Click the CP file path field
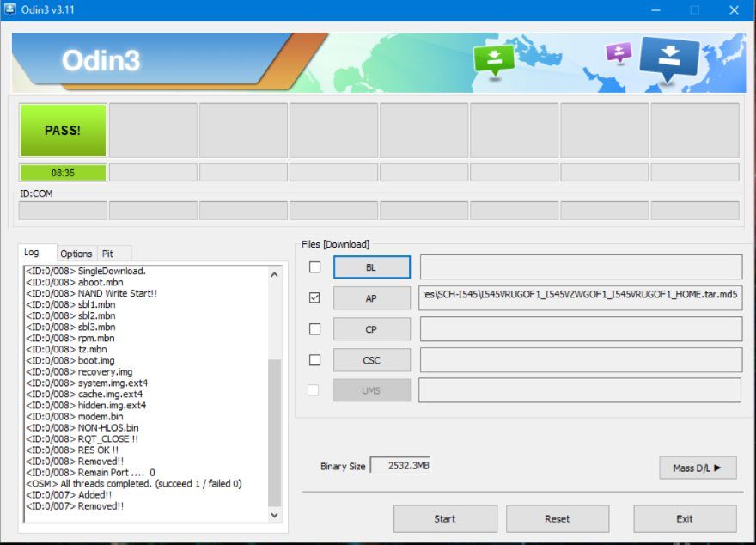Image resolution: width=756 pixels, height=545 pixels. pos(581,329)
